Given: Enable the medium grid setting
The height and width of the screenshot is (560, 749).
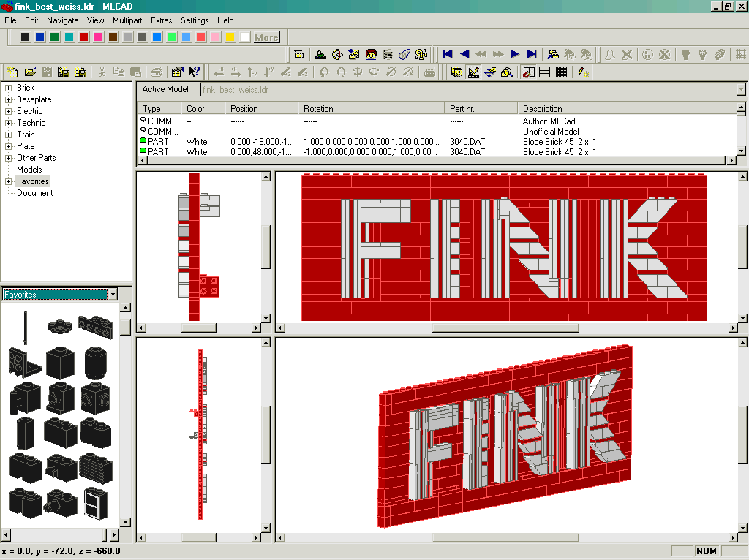Looking at the screenshot, I should [545, 72].
